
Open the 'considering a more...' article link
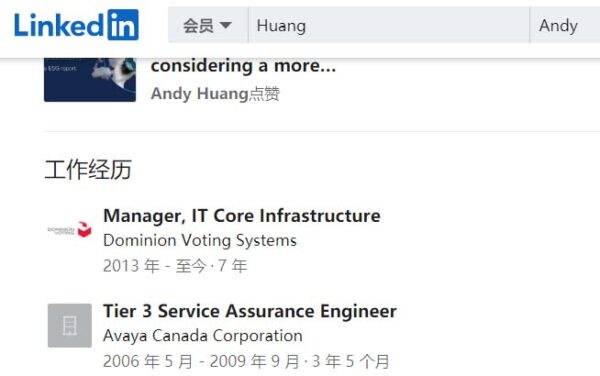pos(243,65)
